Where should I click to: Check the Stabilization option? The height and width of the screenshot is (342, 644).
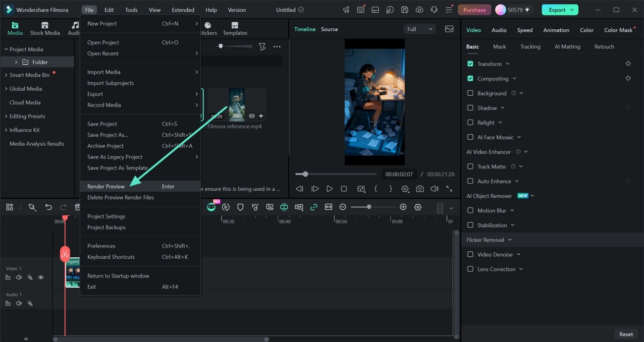click(x=470, y=225)
